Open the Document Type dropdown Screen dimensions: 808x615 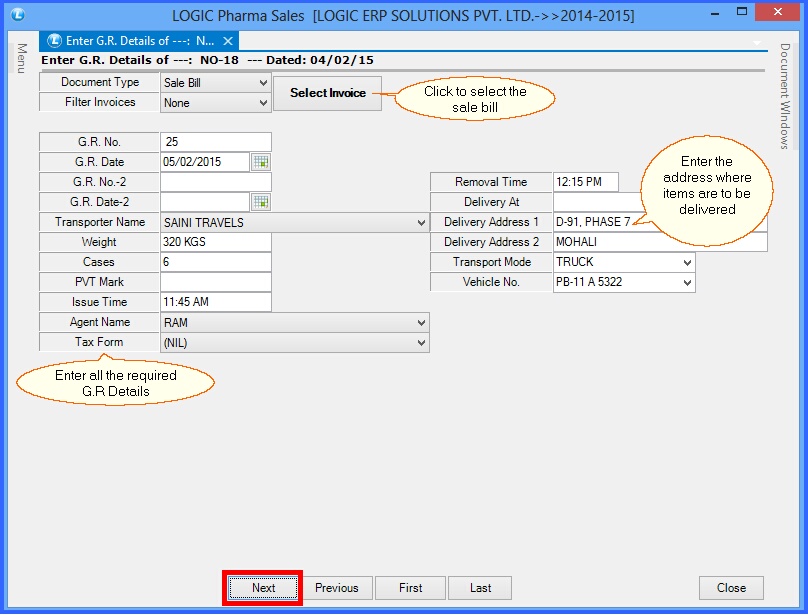[x=263, y=82]
